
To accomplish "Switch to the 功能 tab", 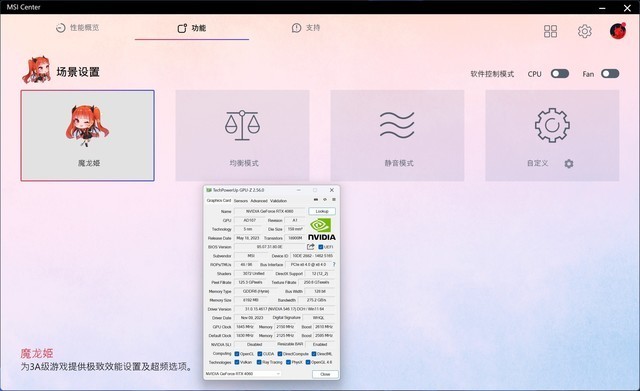I will 192,28.
